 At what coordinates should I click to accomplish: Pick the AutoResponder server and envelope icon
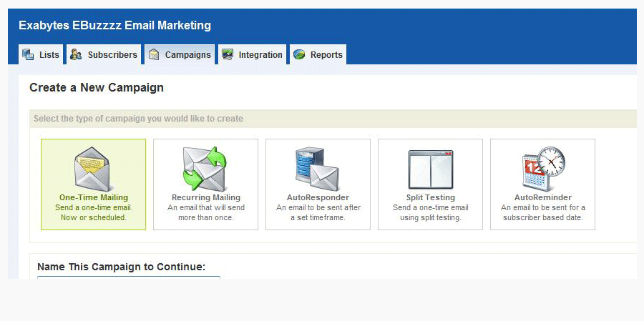pyautogui.click(x=318, y=169)
